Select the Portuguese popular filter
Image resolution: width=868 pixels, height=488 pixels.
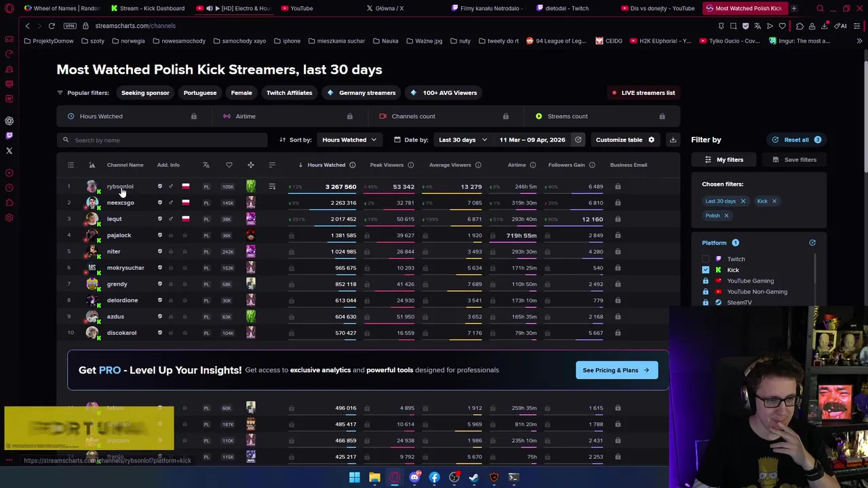tap(200, 93)
